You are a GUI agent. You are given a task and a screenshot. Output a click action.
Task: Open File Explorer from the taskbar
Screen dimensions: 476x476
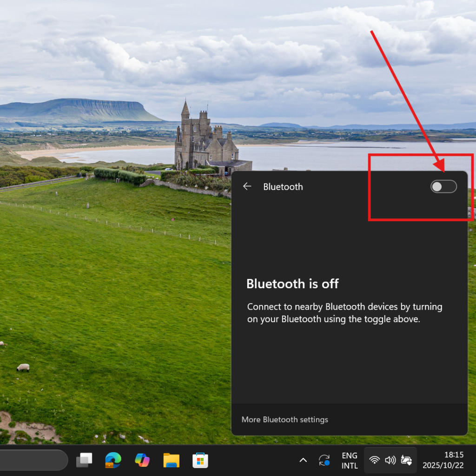click(171, 460)
